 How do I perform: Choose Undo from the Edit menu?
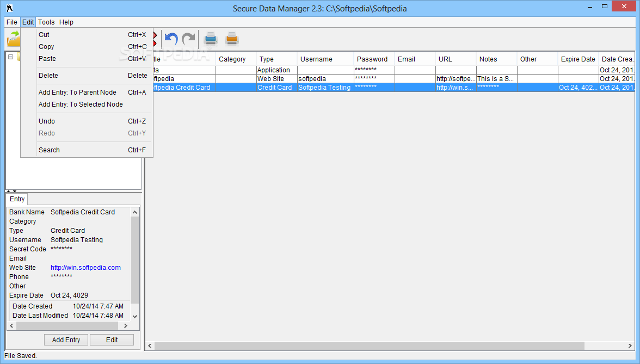click(87, 121)
